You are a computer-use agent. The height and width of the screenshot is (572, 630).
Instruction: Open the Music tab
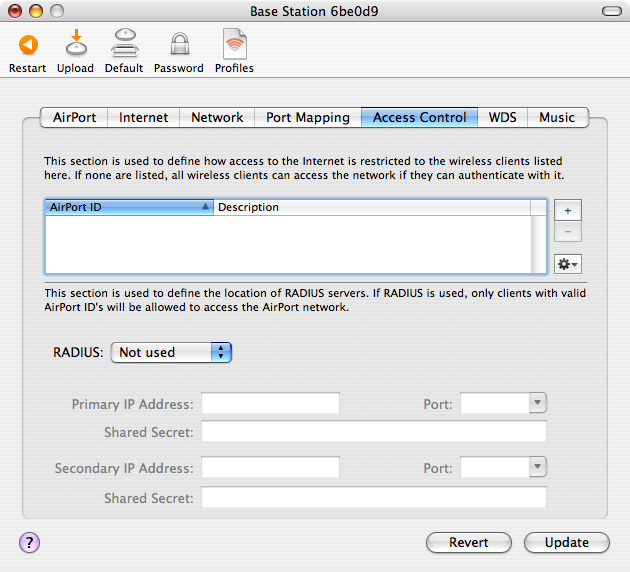557,117
